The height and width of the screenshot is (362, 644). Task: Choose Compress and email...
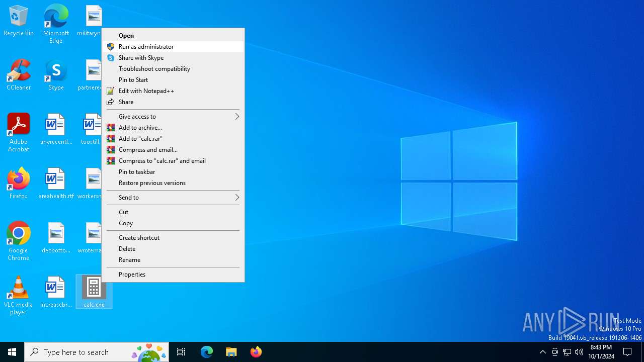click(173, 150)
